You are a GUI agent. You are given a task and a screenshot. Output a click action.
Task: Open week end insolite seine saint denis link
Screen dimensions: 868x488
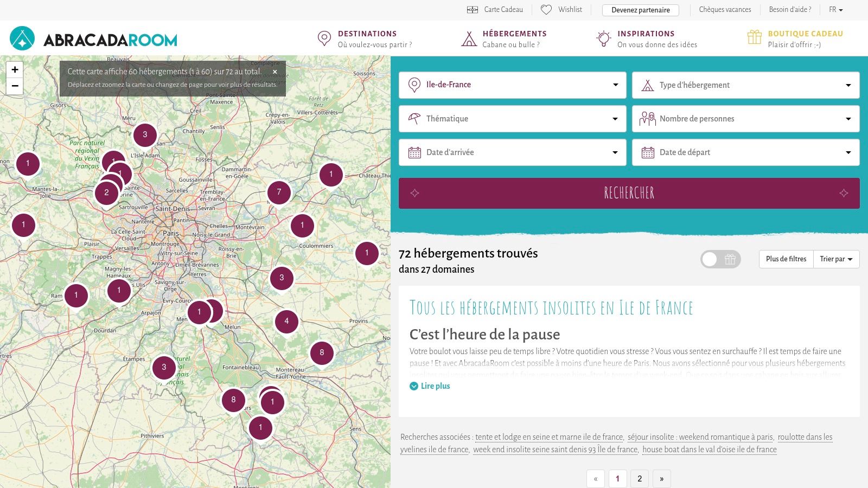tap(556, 450)
